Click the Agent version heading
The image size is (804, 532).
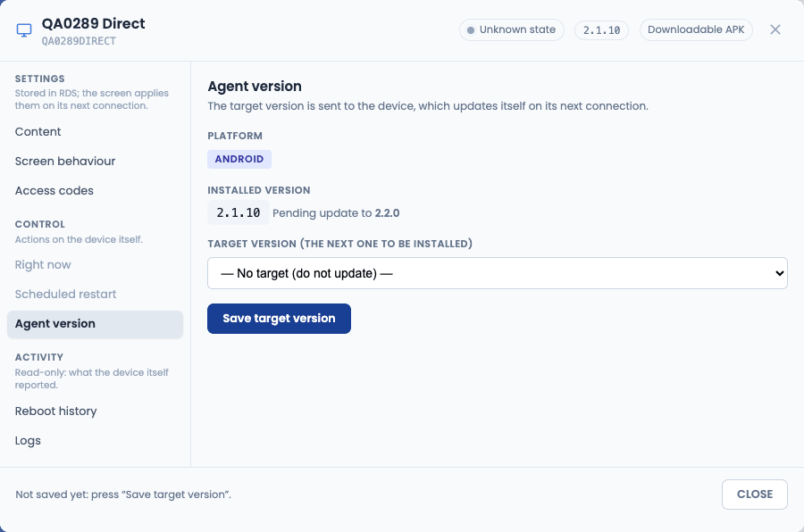click(x=255, y=86)
